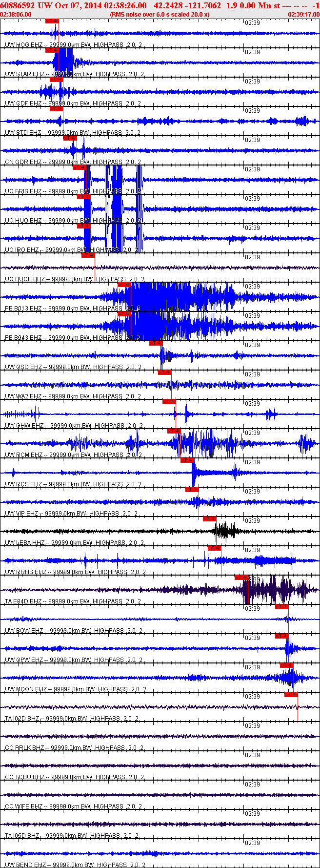Screen dimensions: 320x868
Task: Click the red pick flag on UW OSD trace
Action: click(156, 343)
